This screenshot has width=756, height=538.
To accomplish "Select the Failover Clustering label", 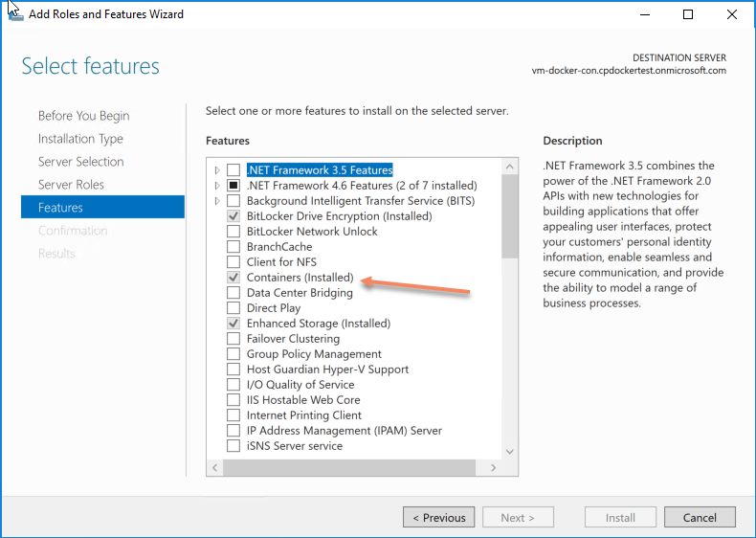I will (x=293, y=339).
